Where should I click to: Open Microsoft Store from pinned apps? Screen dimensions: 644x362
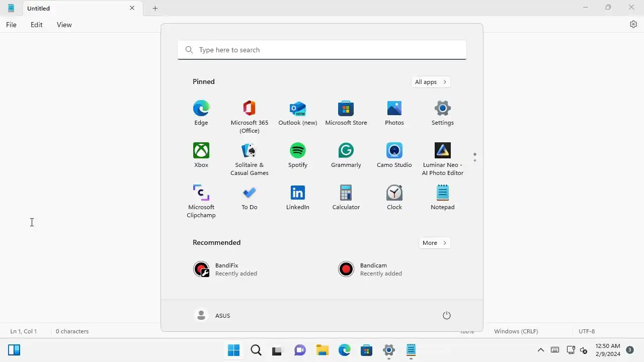[346, 114]
